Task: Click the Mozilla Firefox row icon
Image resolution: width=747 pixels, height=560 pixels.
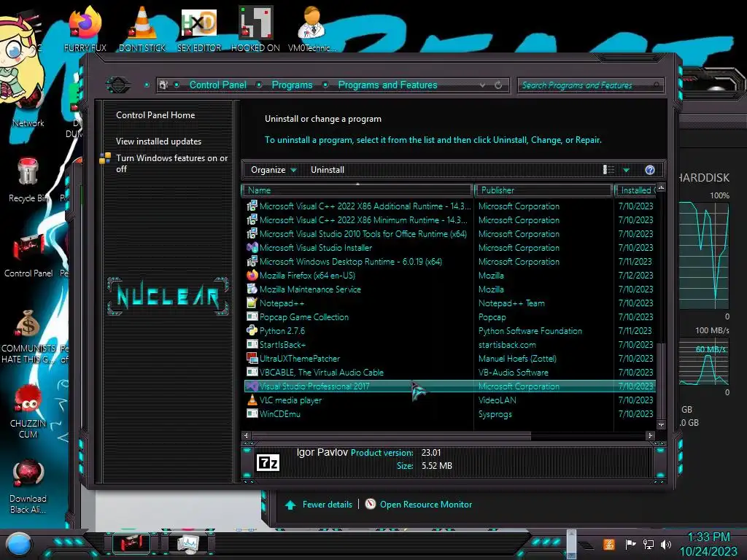Action: coord(252,275)
